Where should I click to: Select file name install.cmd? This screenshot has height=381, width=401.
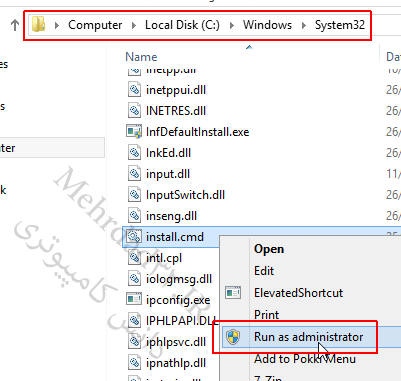click(x=175, y=237)
